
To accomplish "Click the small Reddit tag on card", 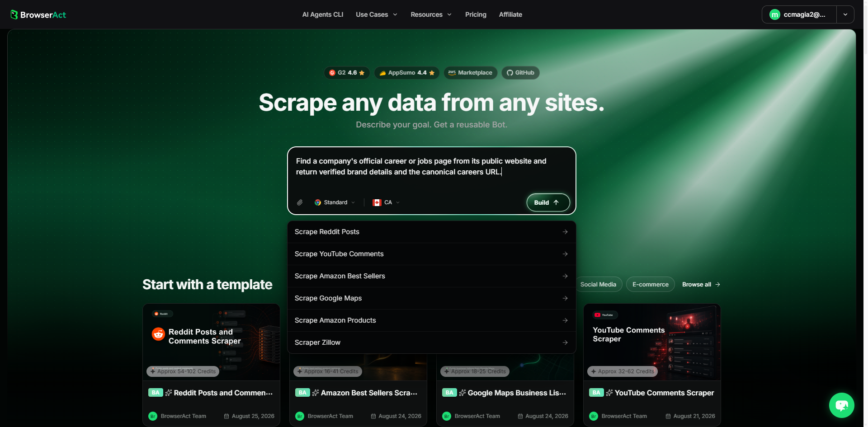I will coord(162,314).
